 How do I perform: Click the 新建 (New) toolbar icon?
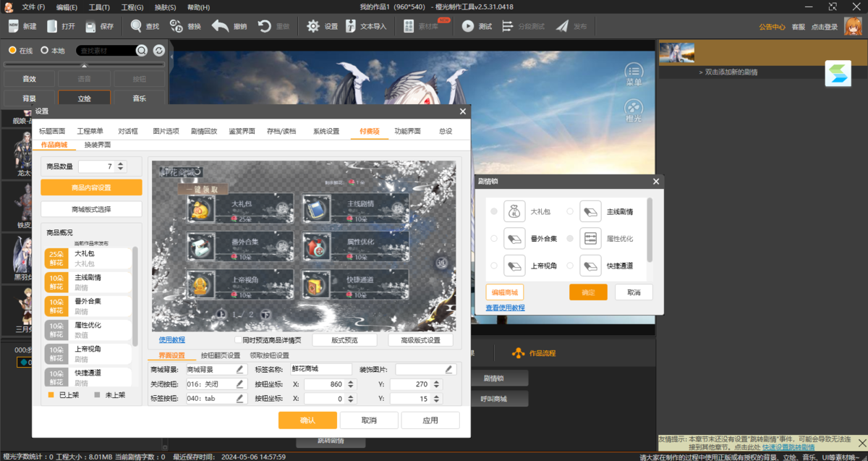click(14, 26)
